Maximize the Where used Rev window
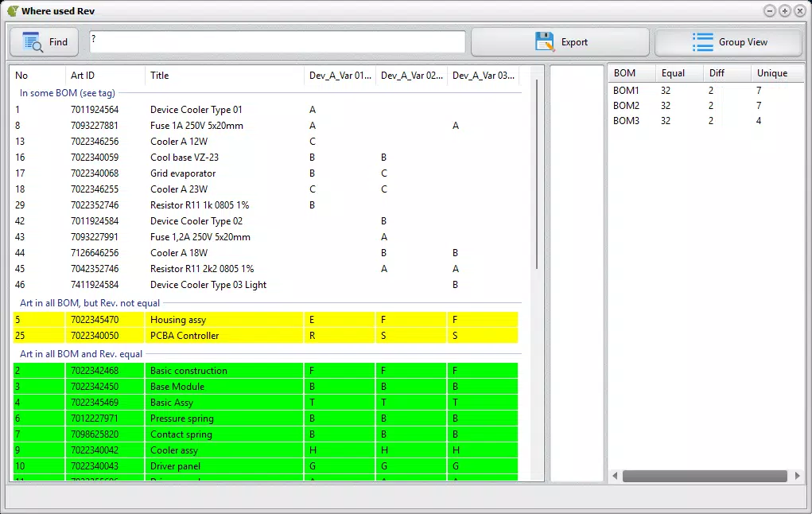 785,11
